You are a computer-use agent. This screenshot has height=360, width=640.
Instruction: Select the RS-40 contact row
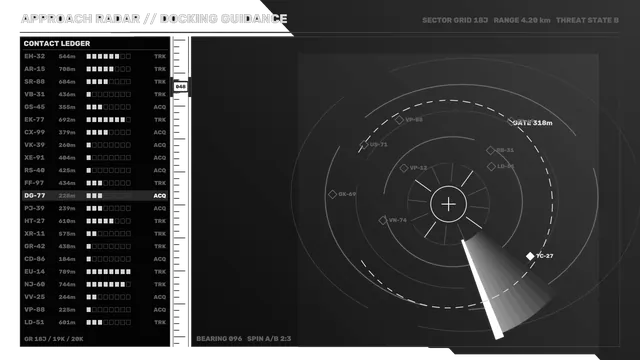click(95, 170)
